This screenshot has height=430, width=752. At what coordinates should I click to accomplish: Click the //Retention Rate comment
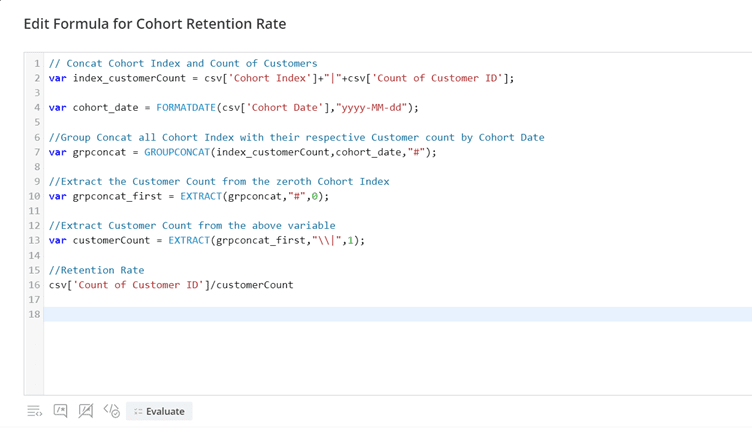click(x=96, y=270)
